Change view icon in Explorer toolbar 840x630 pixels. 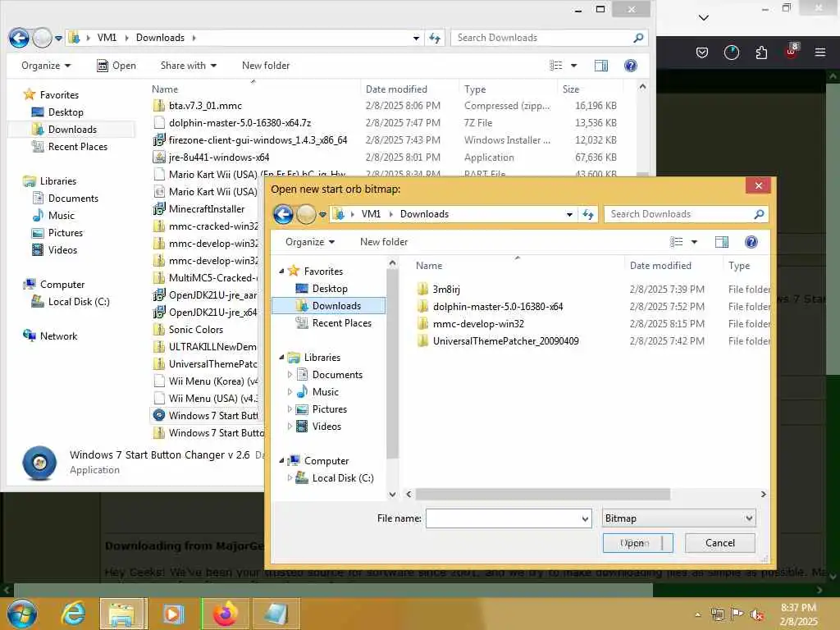pyautogui.click(x=556, y=66)
